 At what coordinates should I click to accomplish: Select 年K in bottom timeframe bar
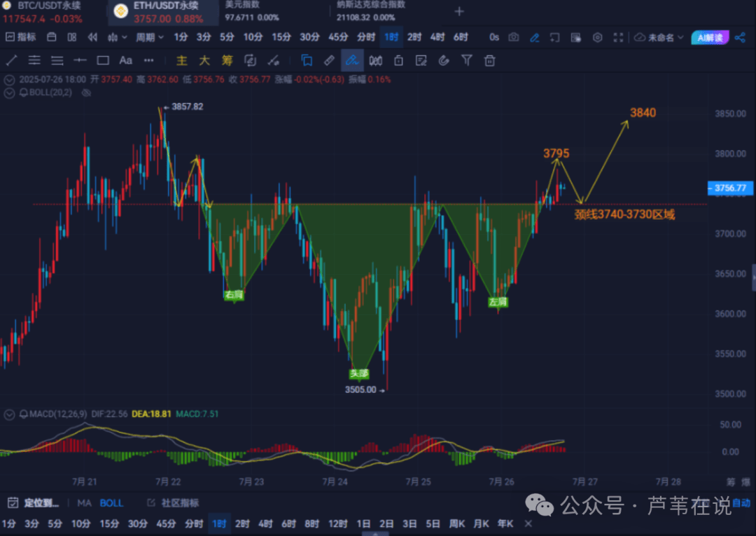click(x=505, y=524)
